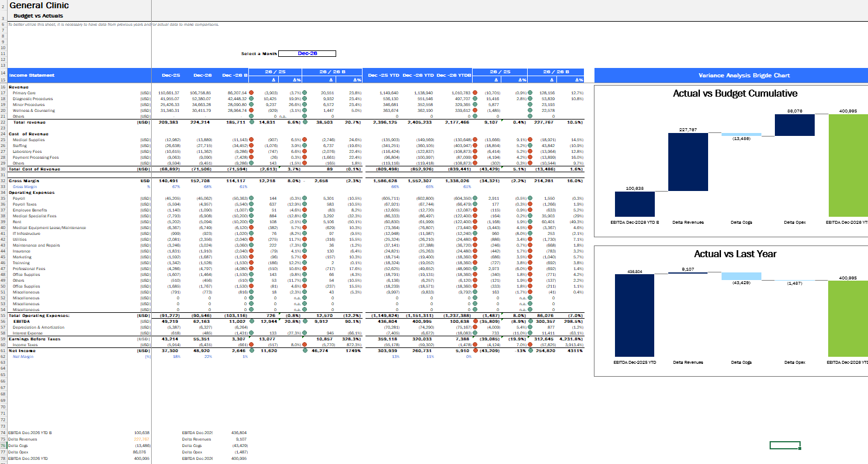868x464 pixels.
Task: Select red Income Taxes indicator in monthly 26/26 B
Action: pyautogui.click(x=305, y=345)
